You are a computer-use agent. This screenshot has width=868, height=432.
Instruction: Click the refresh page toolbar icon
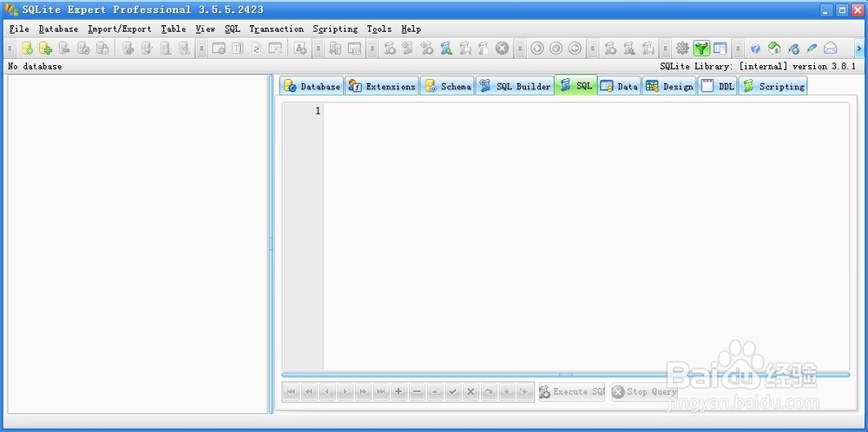[x=256, y=49]
